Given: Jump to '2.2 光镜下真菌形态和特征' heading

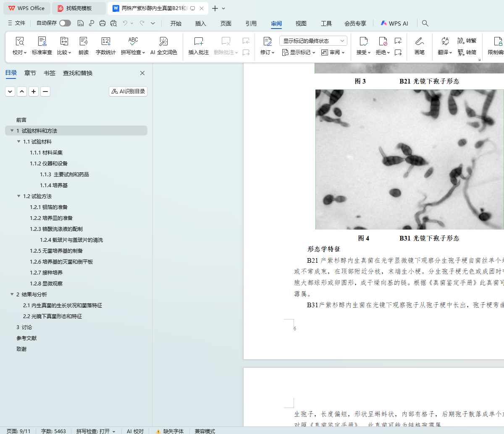Looking at the screenshot, I should (x=52, y=316).
